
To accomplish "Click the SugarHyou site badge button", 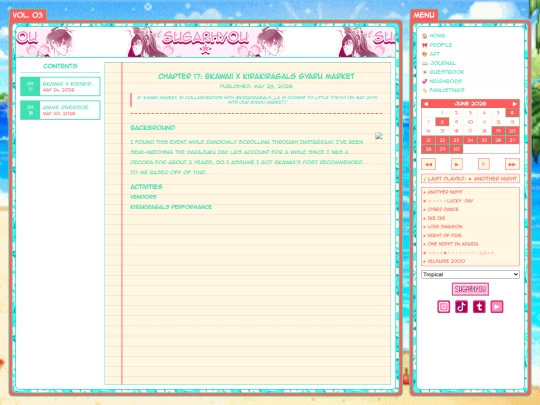I will [x=470, y=289].
